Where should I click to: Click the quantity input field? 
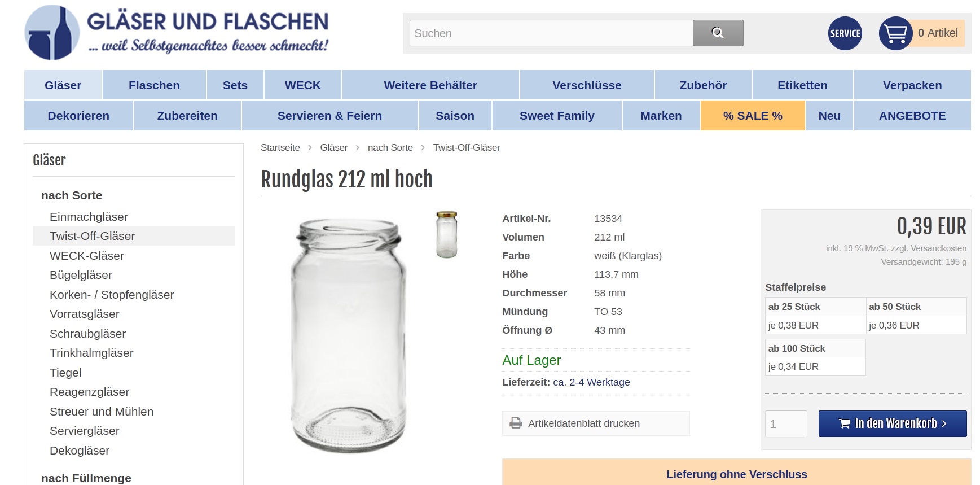(786, 423)
